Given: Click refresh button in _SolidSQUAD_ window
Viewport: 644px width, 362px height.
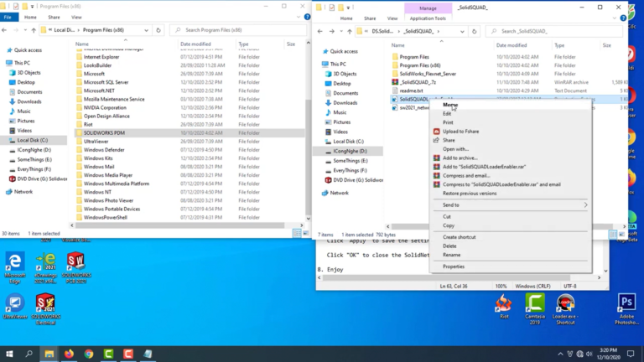Looking at the screenshot, I should coord(474,31).
